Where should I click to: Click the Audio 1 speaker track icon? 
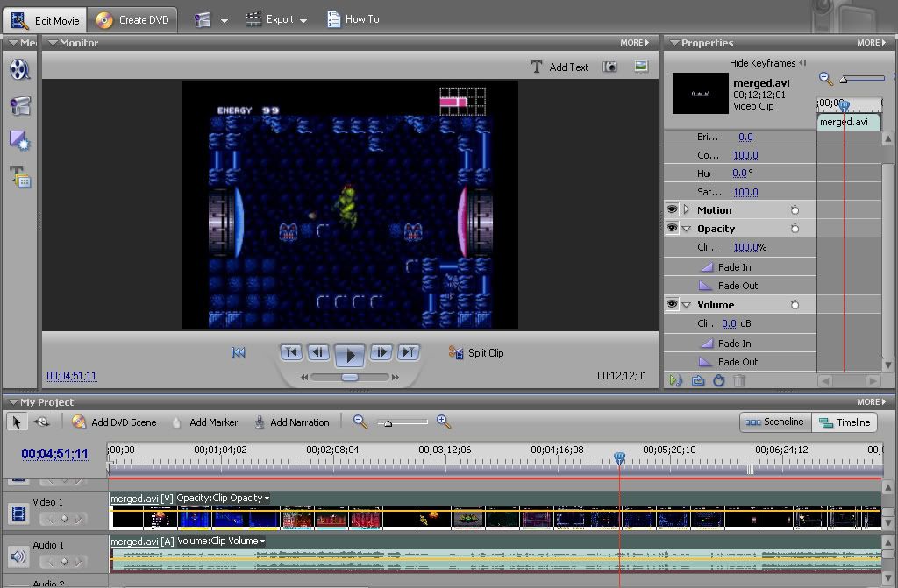[18, 556]
